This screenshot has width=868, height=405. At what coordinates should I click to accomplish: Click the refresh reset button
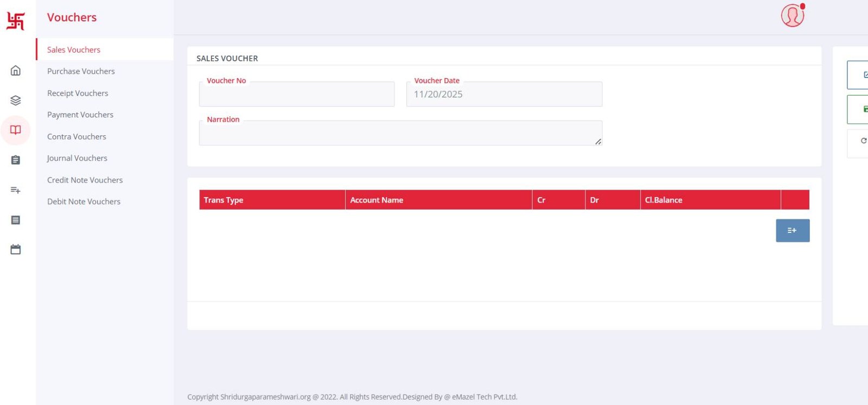point(861,141)
